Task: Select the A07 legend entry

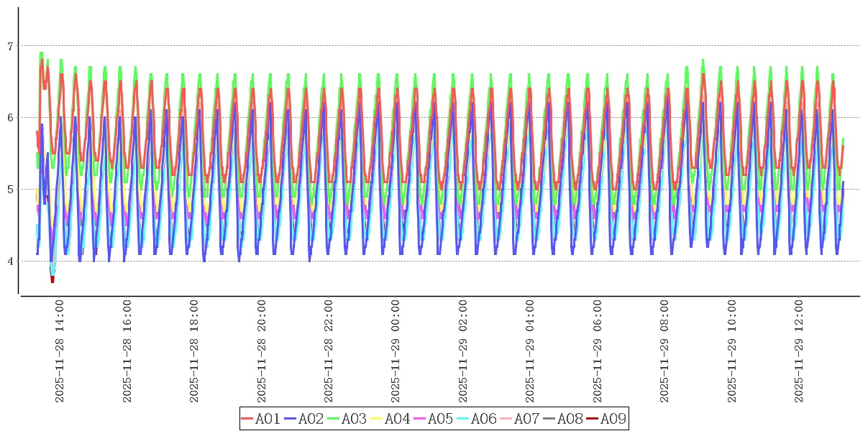Action: [519, 419]
